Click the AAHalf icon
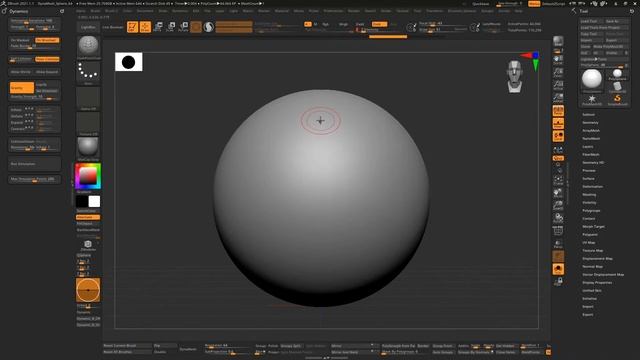The height and width of the screenshot is (360, 640). (558, 98)
